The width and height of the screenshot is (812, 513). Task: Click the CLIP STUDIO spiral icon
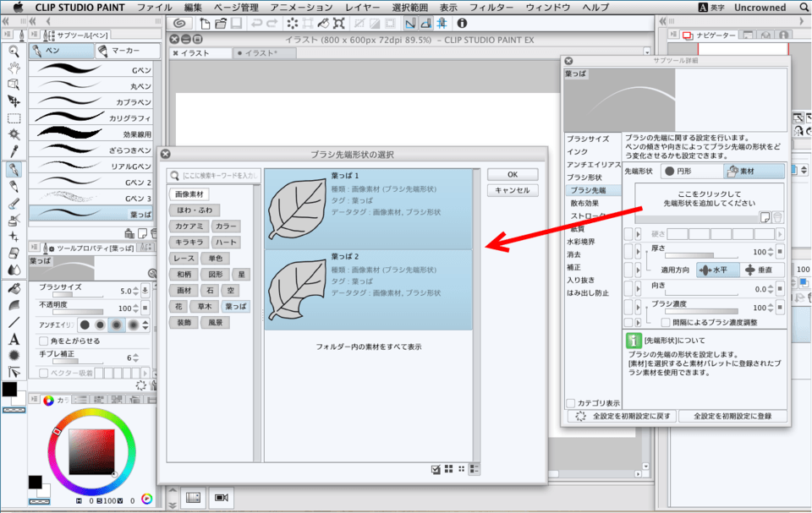coord(179,23)
